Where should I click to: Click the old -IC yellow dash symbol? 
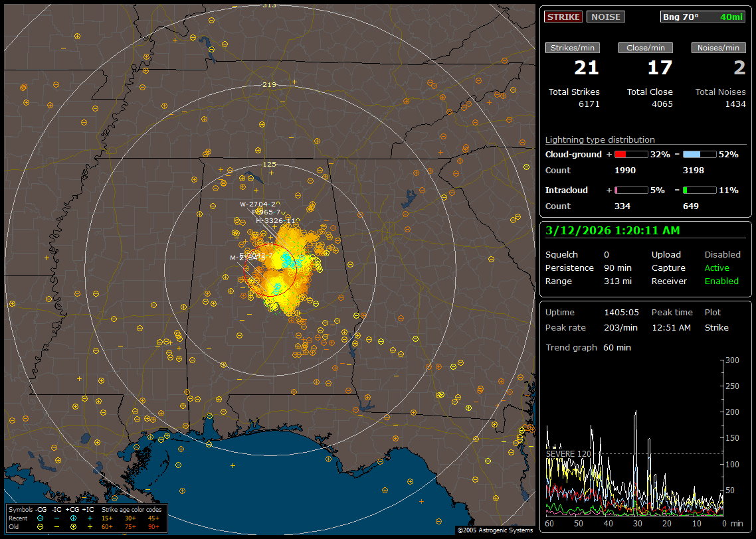pyautogui.click(x=56, y=526)
